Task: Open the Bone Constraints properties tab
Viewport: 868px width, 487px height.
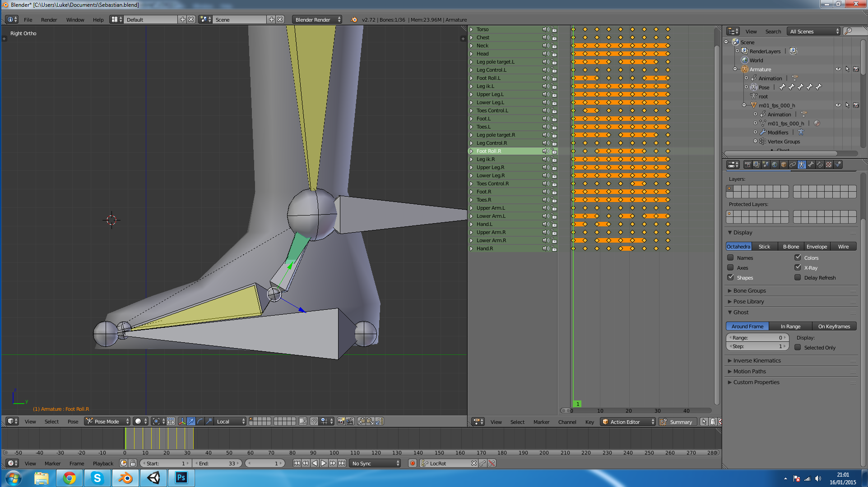Action: [x=820, y=165]
